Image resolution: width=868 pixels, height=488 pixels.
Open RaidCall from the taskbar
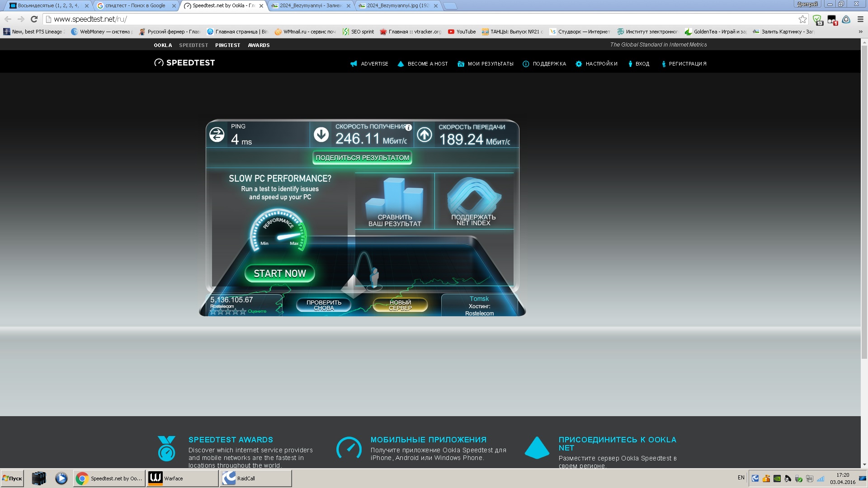click(255, 478)
